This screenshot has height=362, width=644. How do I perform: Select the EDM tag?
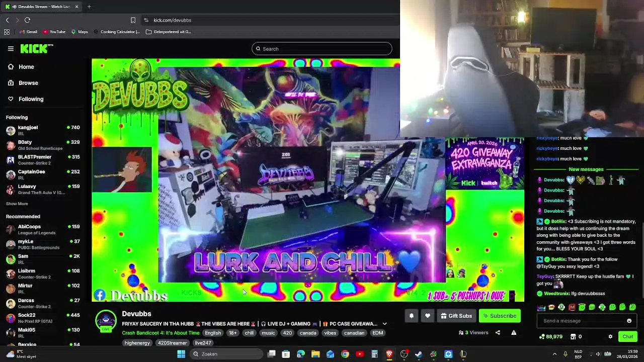coord(377,333)
